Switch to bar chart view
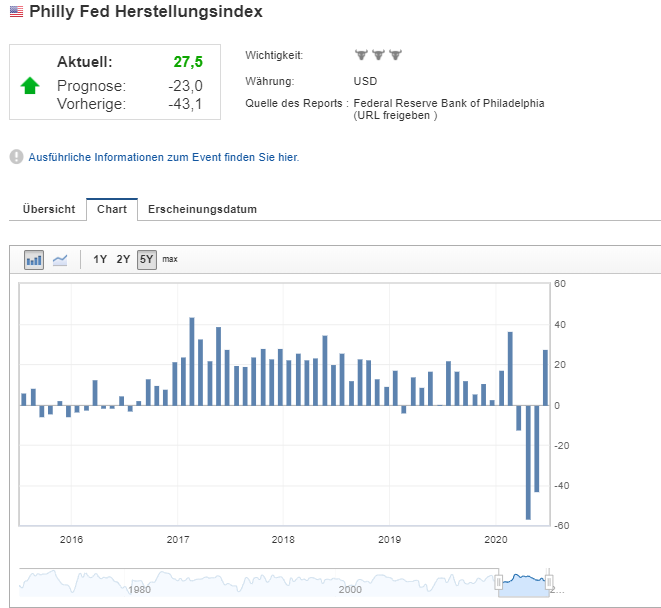 tap(35, 260)
